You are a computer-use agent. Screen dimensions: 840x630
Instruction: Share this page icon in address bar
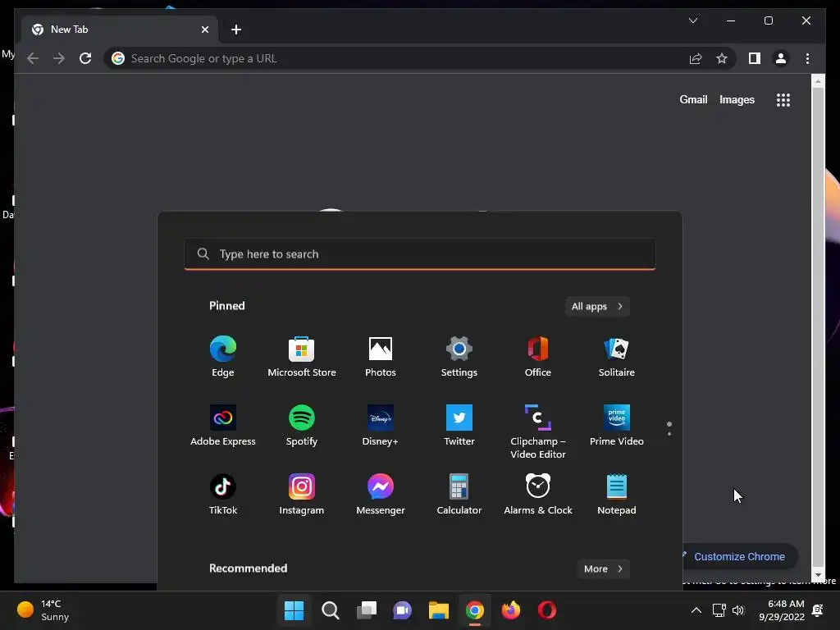696,58
